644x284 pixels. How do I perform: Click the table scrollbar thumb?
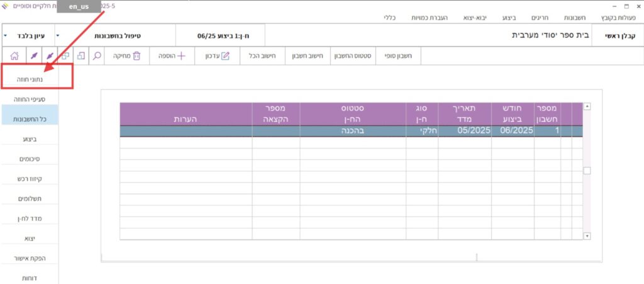[587, 171]
